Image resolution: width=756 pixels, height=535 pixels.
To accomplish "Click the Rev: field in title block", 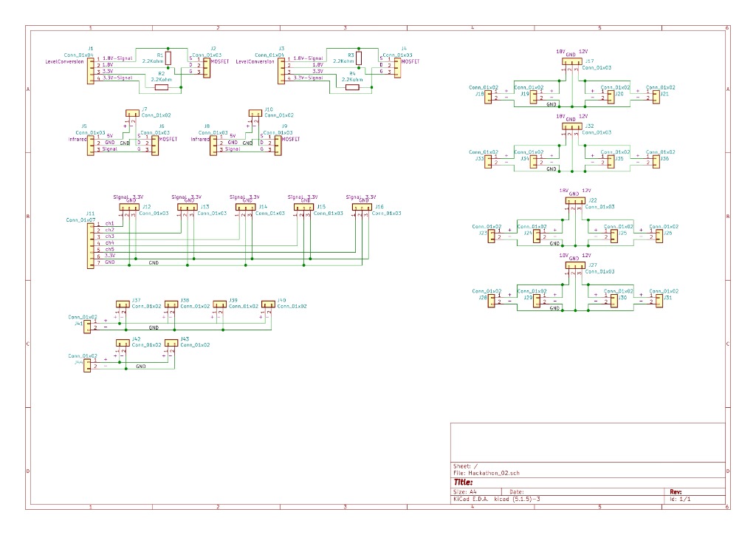I will [x=676, y=491].
